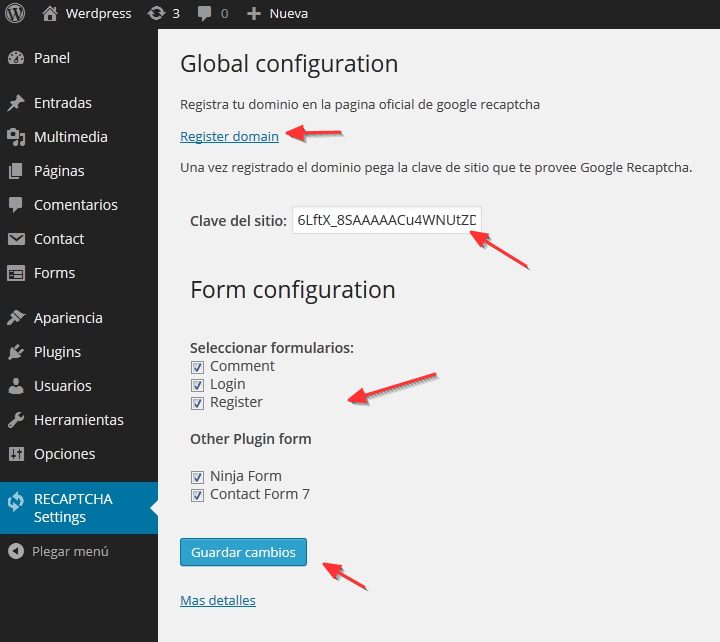This screenshot has height=642, width=720.
Task: Follow the Register domain link
Action: tap(229, 136)
